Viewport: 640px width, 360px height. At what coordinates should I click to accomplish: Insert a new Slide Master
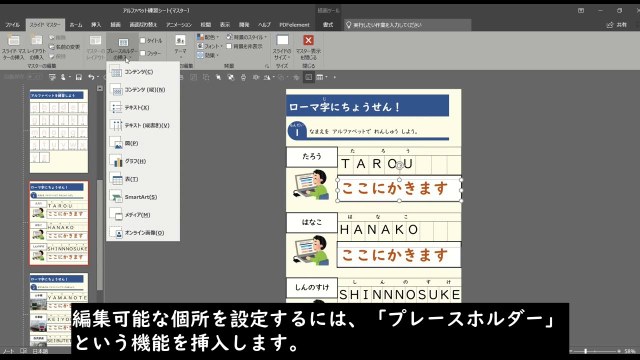point(13,48)
